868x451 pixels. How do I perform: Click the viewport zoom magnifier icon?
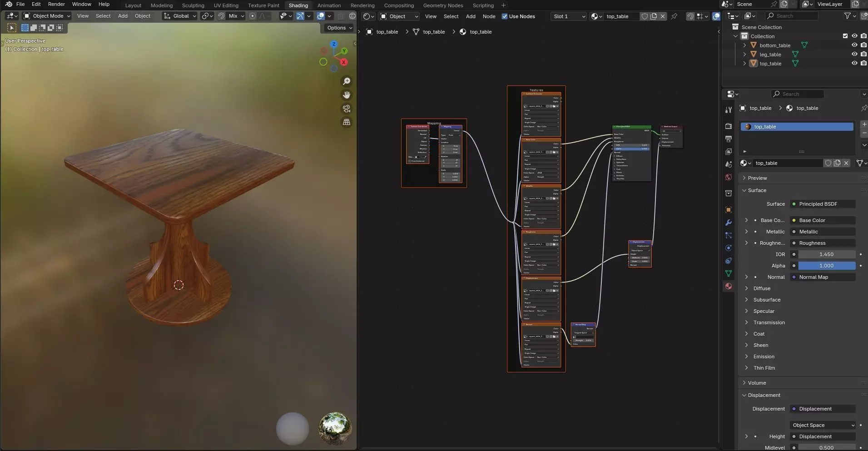[347, 81]
